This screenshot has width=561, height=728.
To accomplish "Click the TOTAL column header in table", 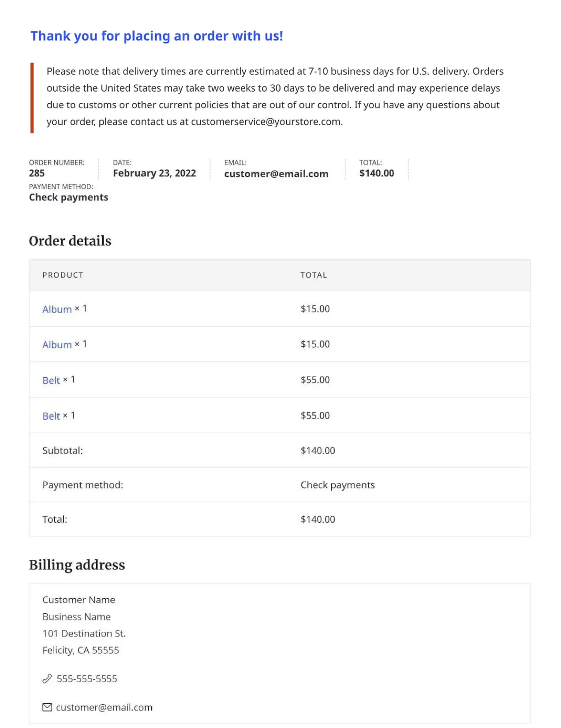I will [314, 275].
